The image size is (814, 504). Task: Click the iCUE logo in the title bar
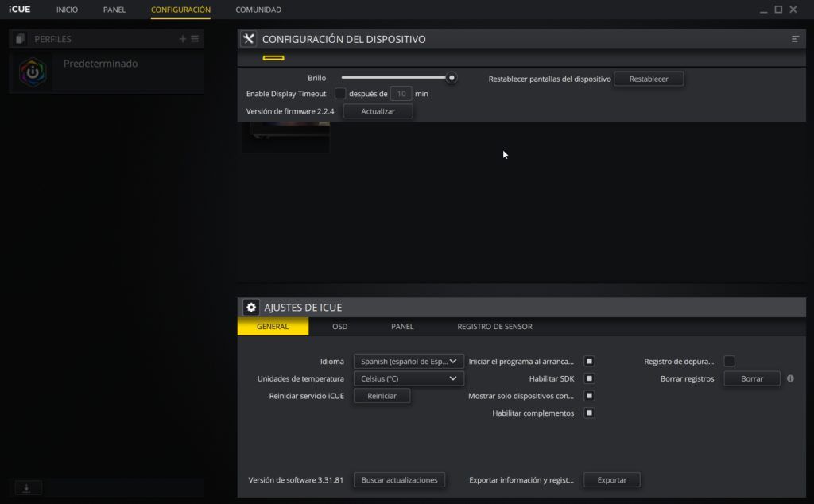click(20, 10)
